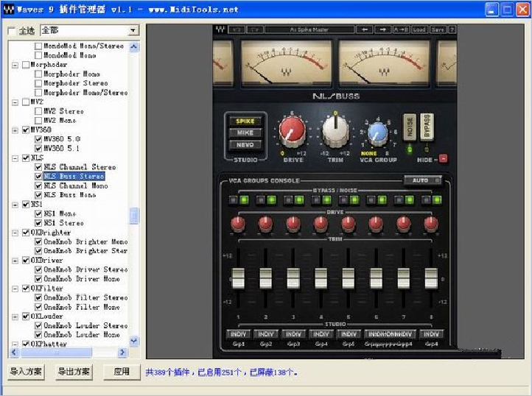Click the tree list scroll-up arrow
Viewport: 532px width, 396px height.
tap(133, 46)
